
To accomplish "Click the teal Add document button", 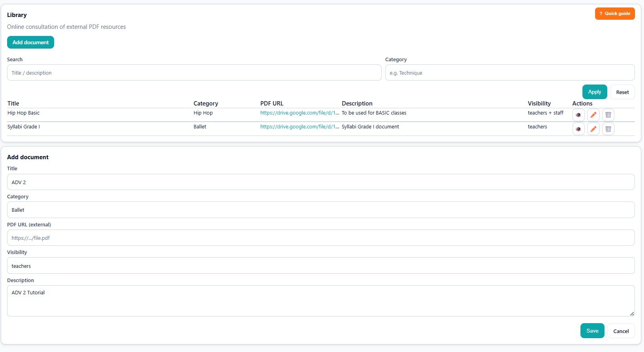I will (30, 42).
